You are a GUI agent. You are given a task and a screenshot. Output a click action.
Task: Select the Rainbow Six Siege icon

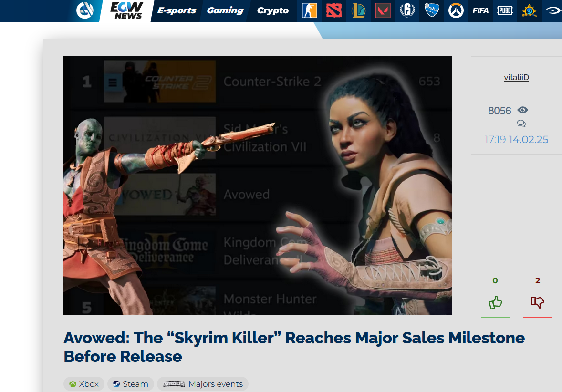click(407, 10)
